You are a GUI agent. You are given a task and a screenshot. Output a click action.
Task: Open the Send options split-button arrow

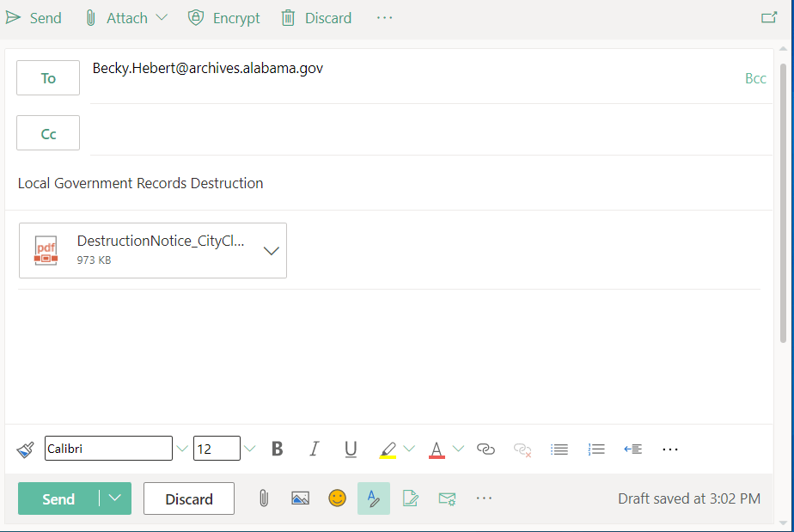(114, 498)
